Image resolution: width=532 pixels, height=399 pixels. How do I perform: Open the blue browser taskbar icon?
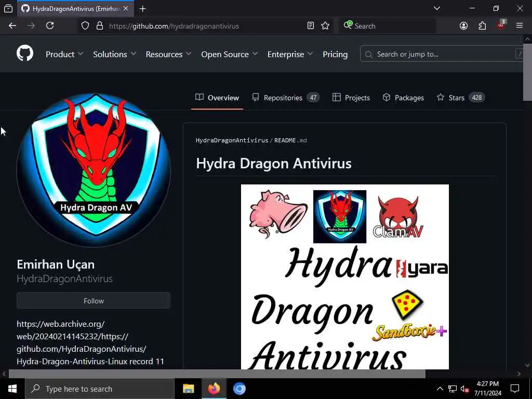coord(239,389)
